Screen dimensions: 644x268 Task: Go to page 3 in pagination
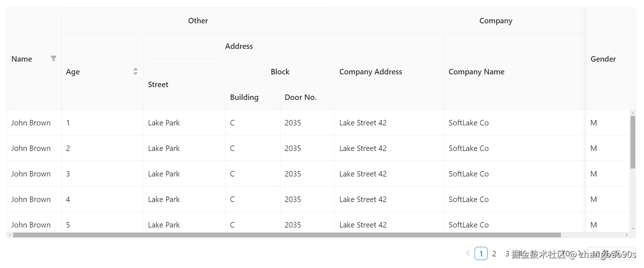[x=507, y=253]
